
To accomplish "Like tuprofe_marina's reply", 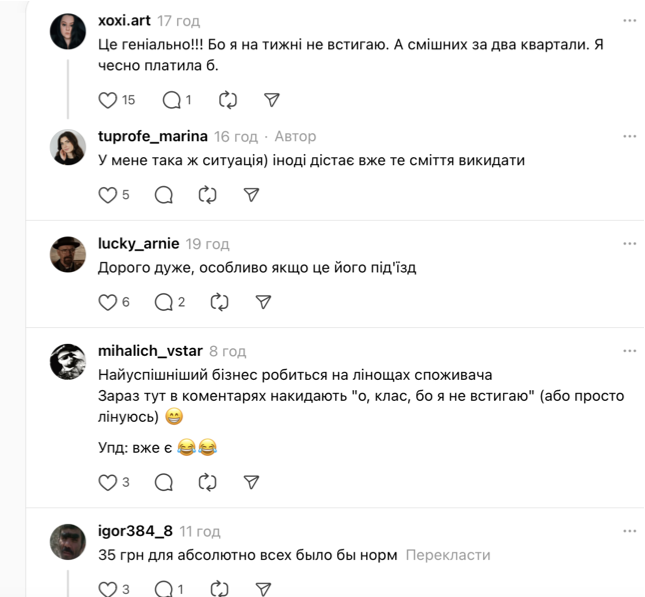I will pyautogui.click(x=108, y=195).
